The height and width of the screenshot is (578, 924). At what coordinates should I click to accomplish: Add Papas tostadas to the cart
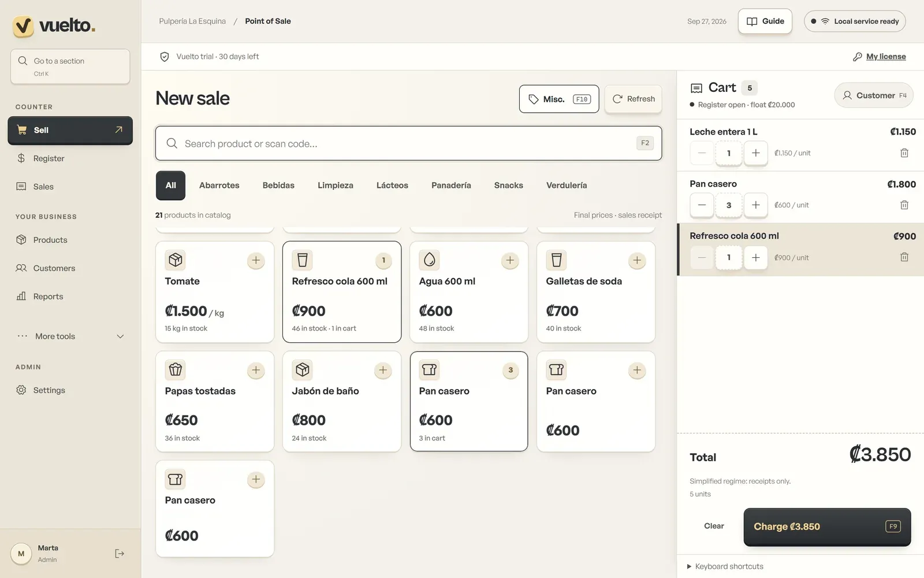pos(256,370)
